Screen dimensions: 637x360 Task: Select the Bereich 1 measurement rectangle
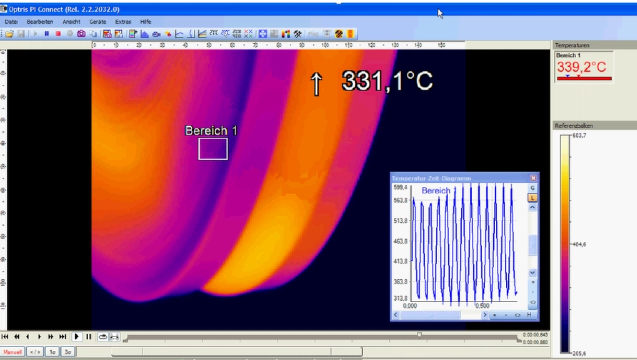pos(213,149)
